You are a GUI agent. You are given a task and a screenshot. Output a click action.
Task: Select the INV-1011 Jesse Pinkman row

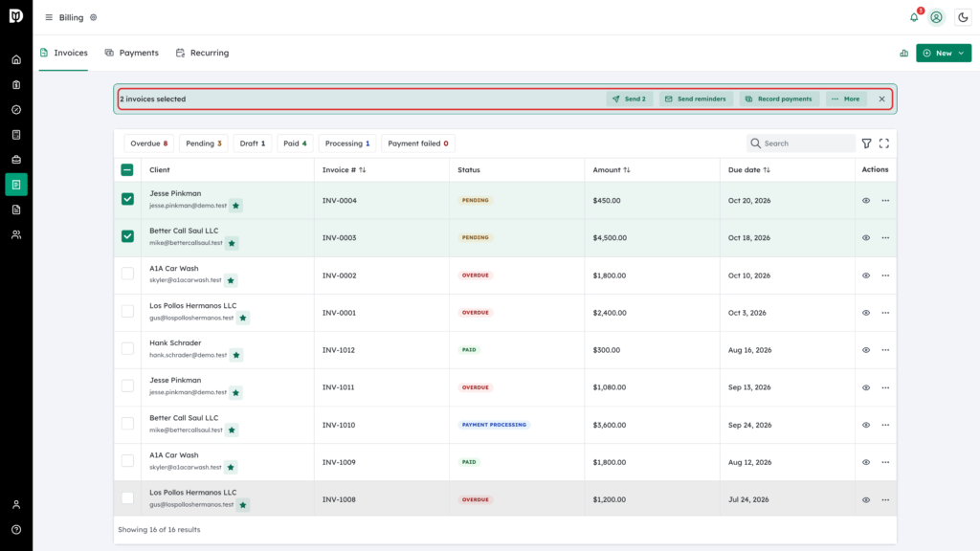pos(127,386)
